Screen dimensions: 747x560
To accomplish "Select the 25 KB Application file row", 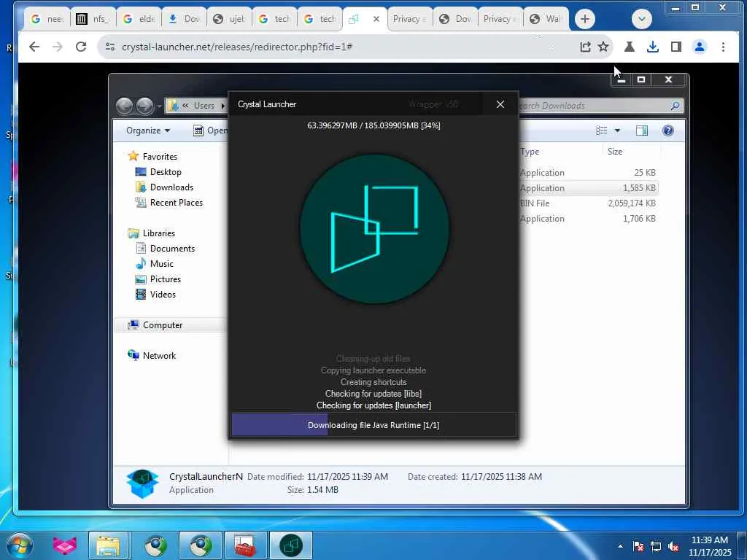I will (589, 172).
